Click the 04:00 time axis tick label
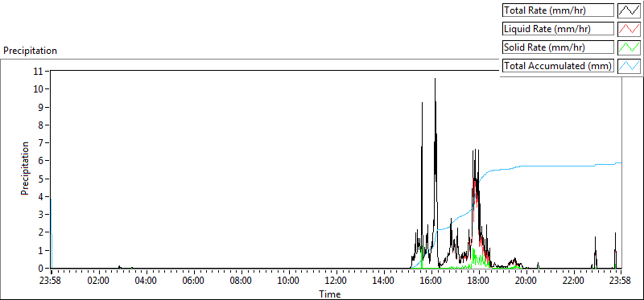This screenshot has height=300, width=644. (146, 282)
